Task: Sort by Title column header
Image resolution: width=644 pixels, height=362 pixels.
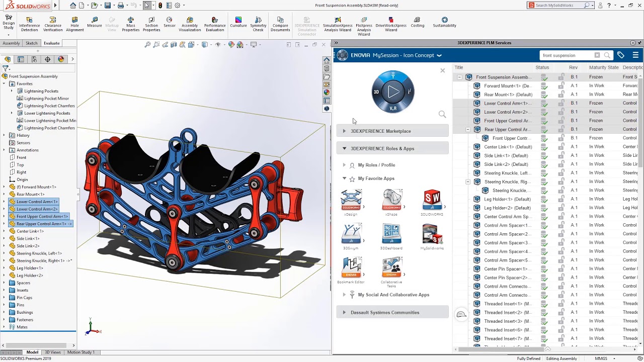Action: pos(459,67)
